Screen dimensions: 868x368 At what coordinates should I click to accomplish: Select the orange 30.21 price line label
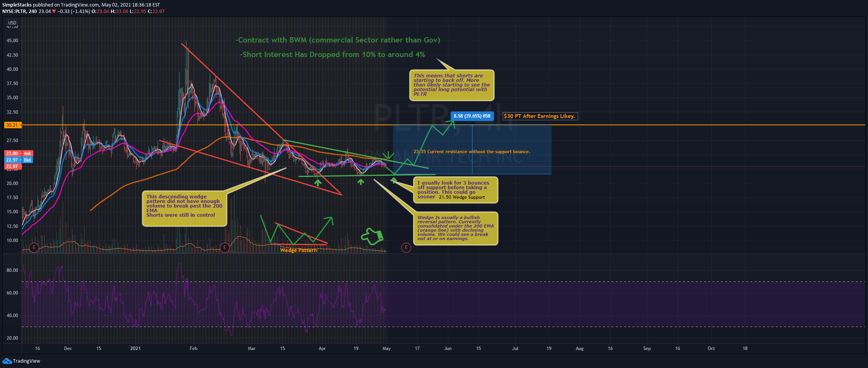click(12, 125)
